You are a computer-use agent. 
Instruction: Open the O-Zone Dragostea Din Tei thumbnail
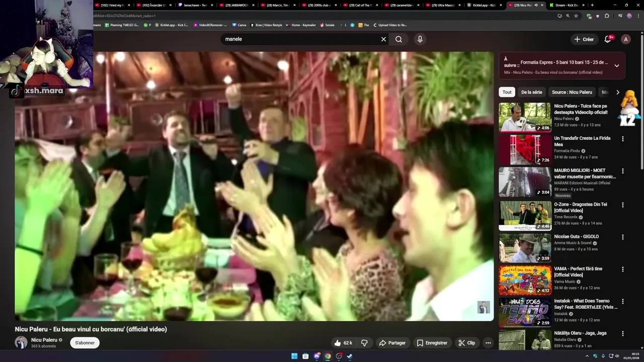525,216
